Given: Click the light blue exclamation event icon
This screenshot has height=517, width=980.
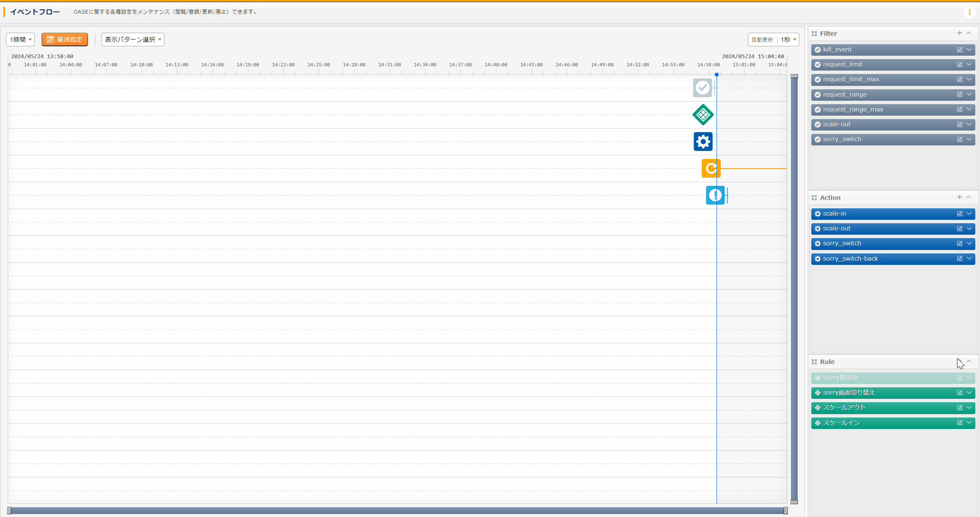Looking at the screenshot, I should 715,195.
